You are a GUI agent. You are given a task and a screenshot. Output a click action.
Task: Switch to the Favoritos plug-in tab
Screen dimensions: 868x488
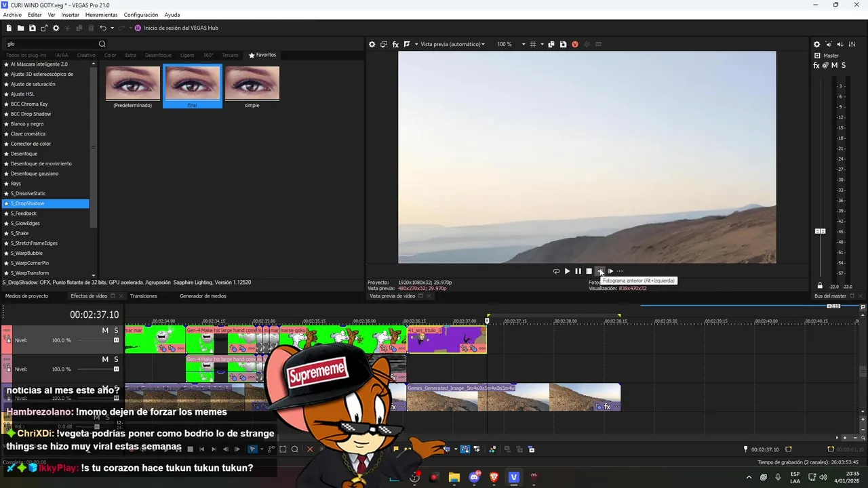coord(262,55)
